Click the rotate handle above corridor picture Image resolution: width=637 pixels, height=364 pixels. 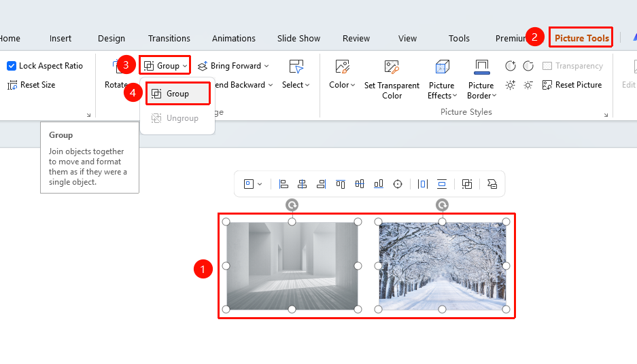(x=292, y=205)
